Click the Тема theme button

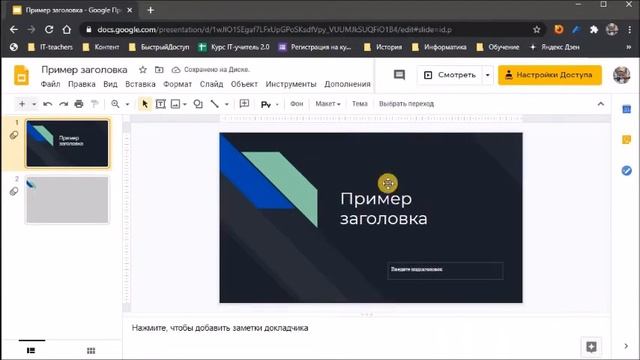[360, 104]
